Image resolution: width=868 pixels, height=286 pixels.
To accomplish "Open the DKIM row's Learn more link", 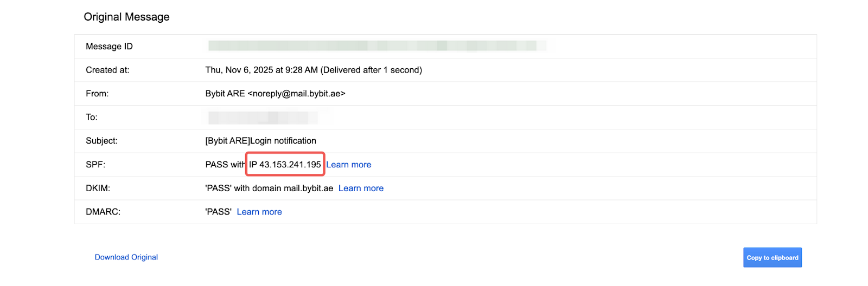I will tap(361, 188).
